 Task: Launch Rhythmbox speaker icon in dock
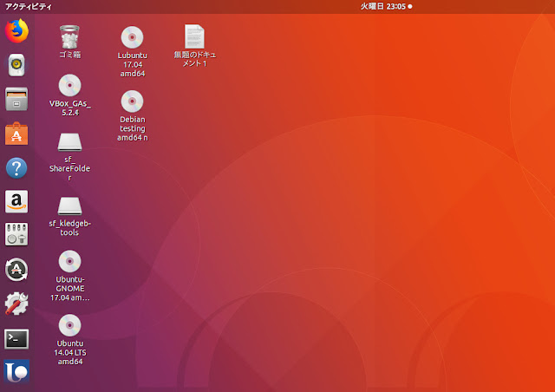(16, 65)
